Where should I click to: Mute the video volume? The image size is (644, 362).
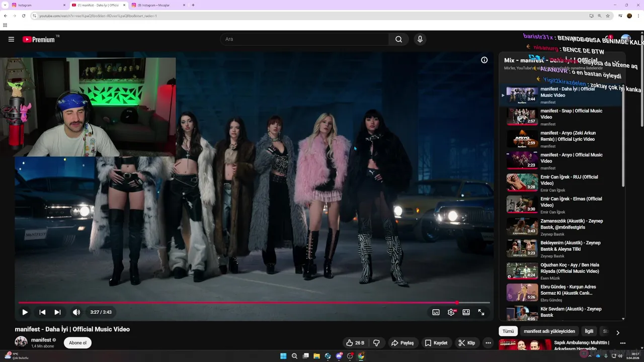pyautogui.click(x=76, y=312)
